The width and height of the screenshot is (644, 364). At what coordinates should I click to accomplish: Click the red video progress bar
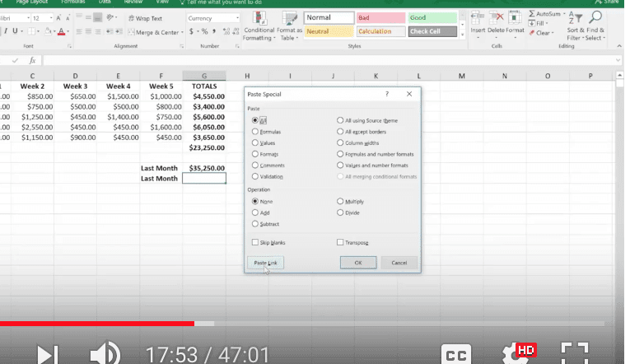pyautogui.click(x=97, y=324)
